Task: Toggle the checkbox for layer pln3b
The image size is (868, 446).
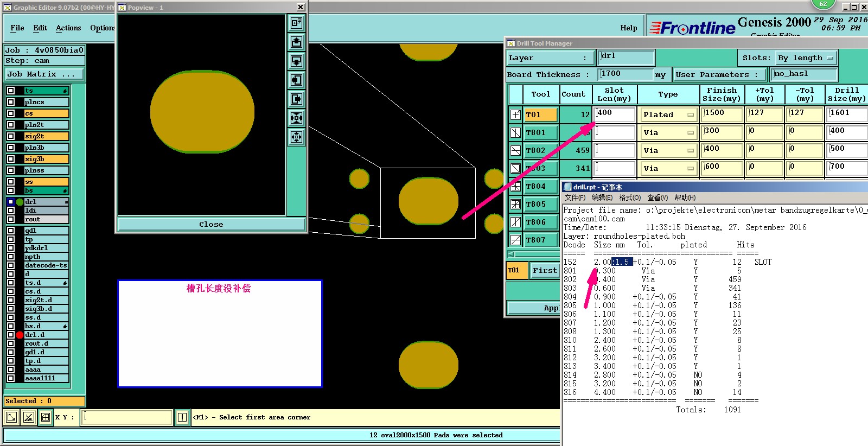Action: pos(11,148)
